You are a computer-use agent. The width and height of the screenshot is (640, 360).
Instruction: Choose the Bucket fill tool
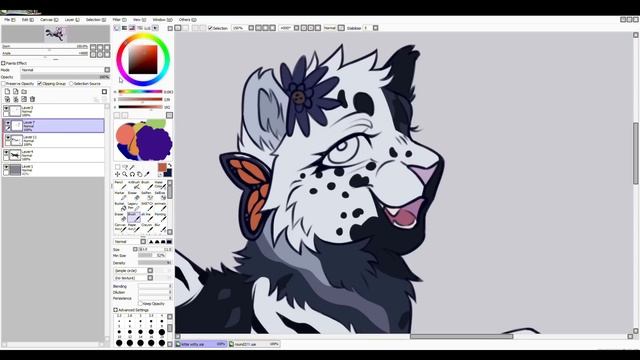pyautogui.click(x=120, y=206)
